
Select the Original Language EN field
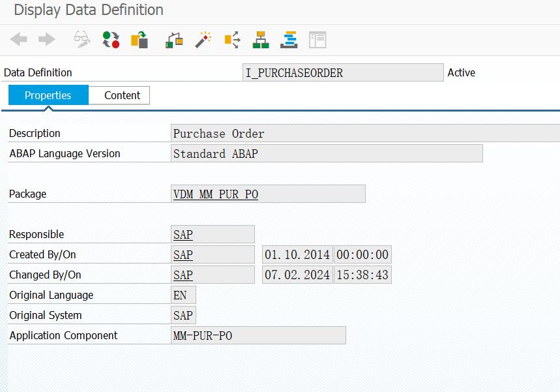pyautogui.click(x=183, y=295)
